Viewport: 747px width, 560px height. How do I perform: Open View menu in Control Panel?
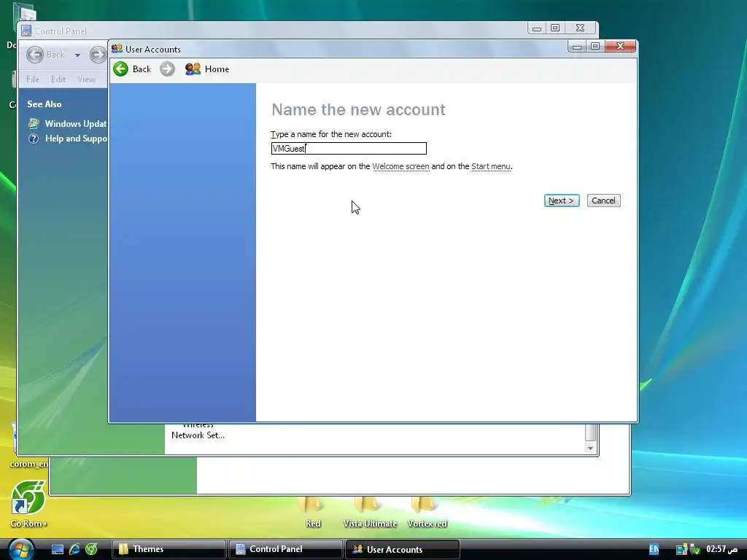[86, 79]
